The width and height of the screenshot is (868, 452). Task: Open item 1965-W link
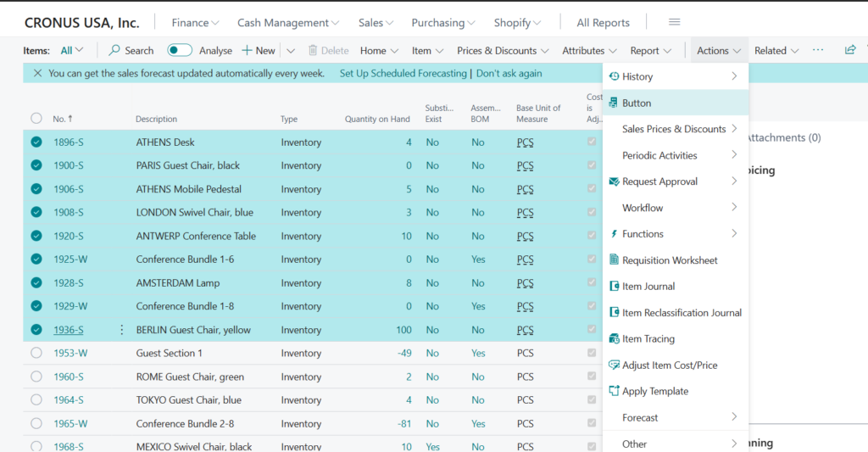(x=70, y=423)
